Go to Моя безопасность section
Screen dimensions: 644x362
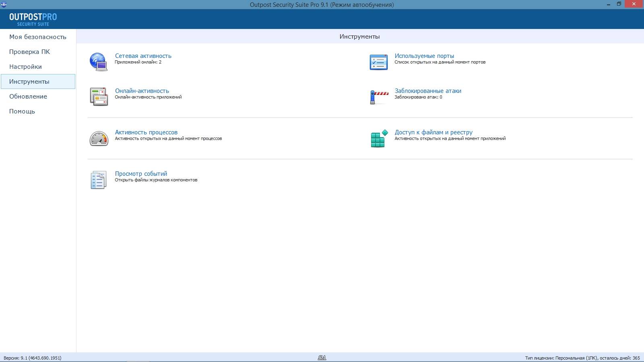[38, 37]
